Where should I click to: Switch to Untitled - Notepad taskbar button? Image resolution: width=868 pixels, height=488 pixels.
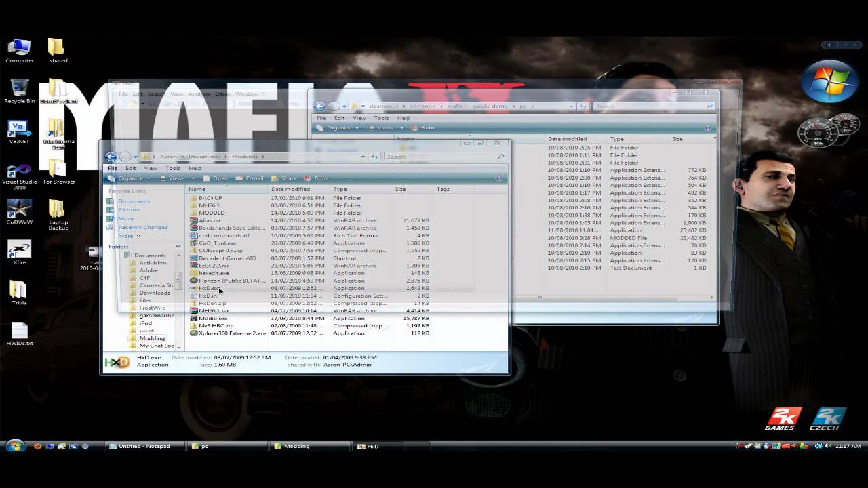[x=145, y=446]
